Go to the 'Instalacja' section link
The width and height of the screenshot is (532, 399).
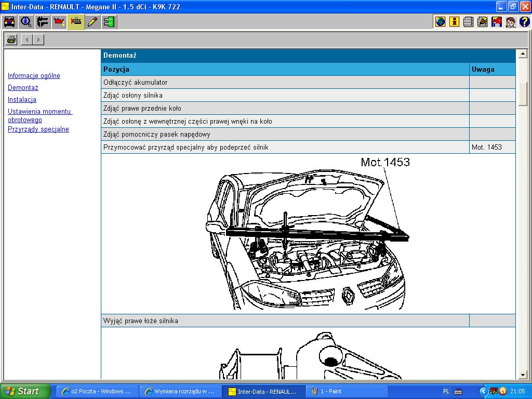coord(22,100)
